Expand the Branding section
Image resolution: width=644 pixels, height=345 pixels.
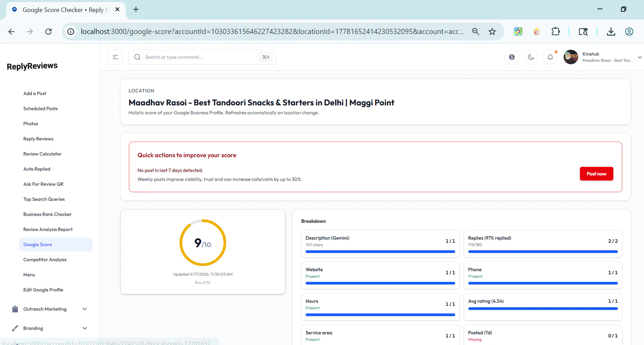pos(85,328)
